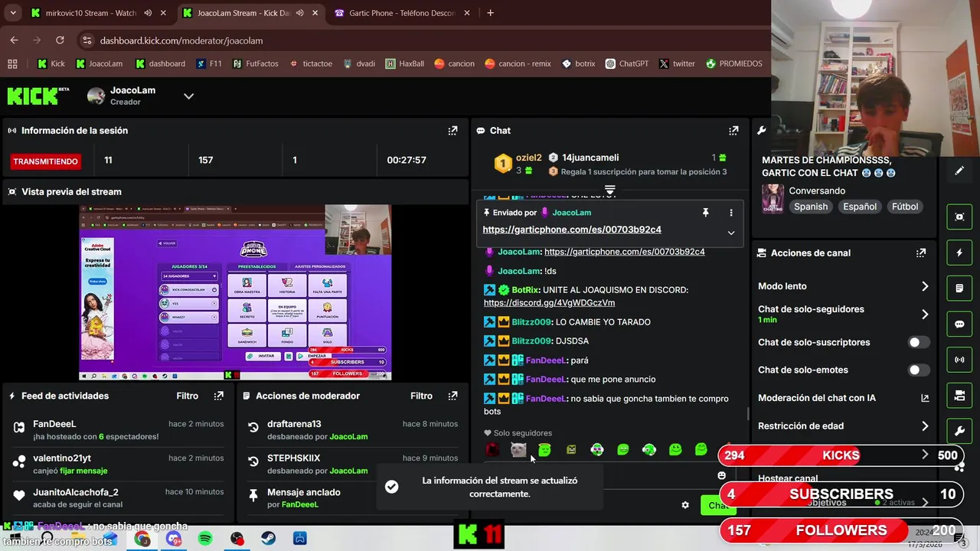Click JoacoLam link on draftarena13 desbaneado row
The width and height of the screenshot is (980, 551).
pyautogui.click(x=348, y=436)
